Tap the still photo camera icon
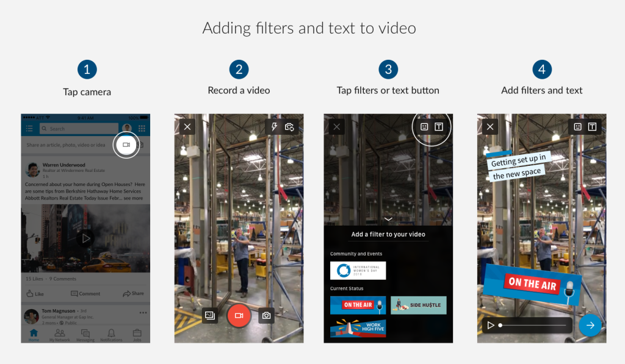625x364 pixels. [266, 315]
